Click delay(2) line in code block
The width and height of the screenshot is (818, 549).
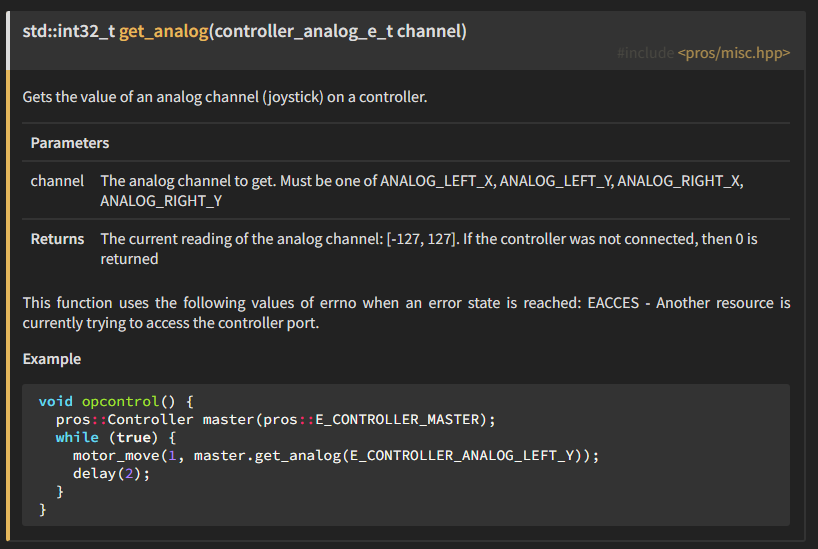click(x=111, y=474)
